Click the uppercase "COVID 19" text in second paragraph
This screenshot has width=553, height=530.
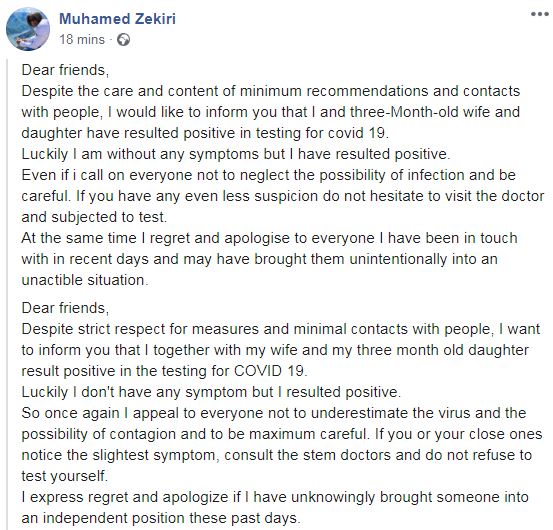coord(268,371)
